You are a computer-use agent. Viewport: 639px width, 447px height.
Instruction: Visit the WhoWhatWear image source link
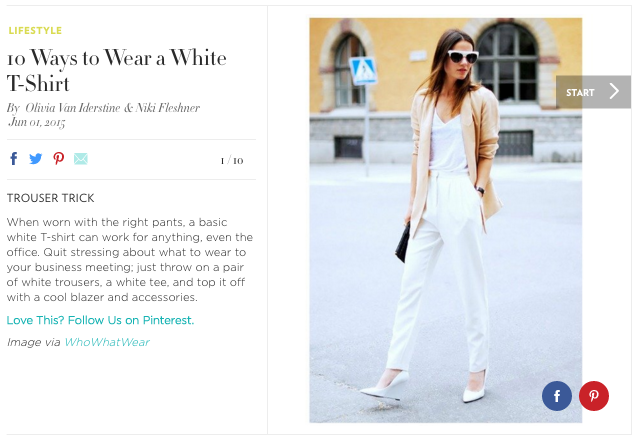107,342
